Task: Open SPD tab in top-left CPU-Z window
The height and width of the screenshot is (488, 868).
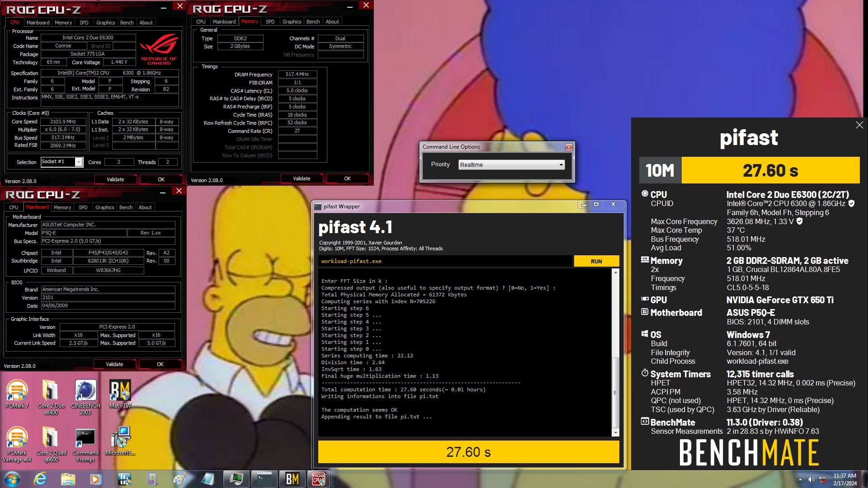Action: point(84,23)
